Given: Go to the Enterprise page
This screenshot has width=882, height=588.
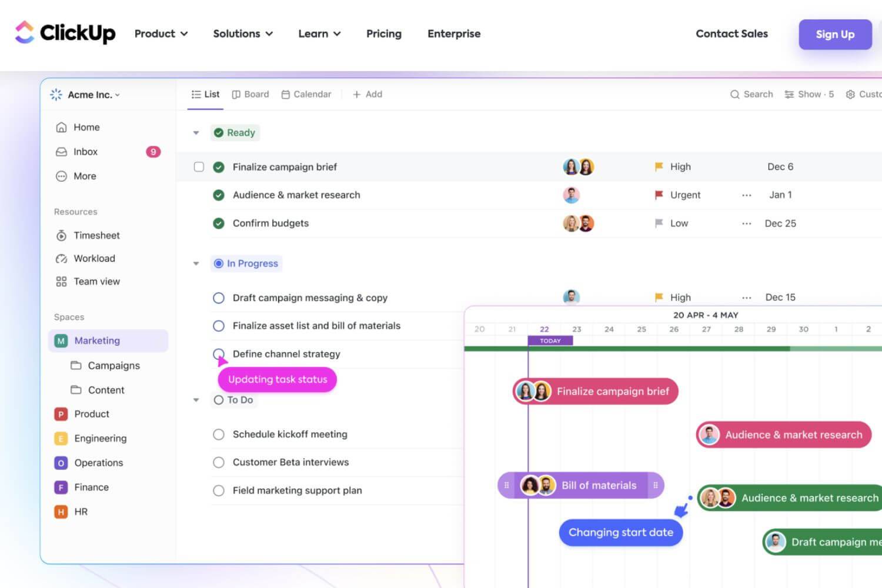Looking at the screenshot, I should coord(454,34).
